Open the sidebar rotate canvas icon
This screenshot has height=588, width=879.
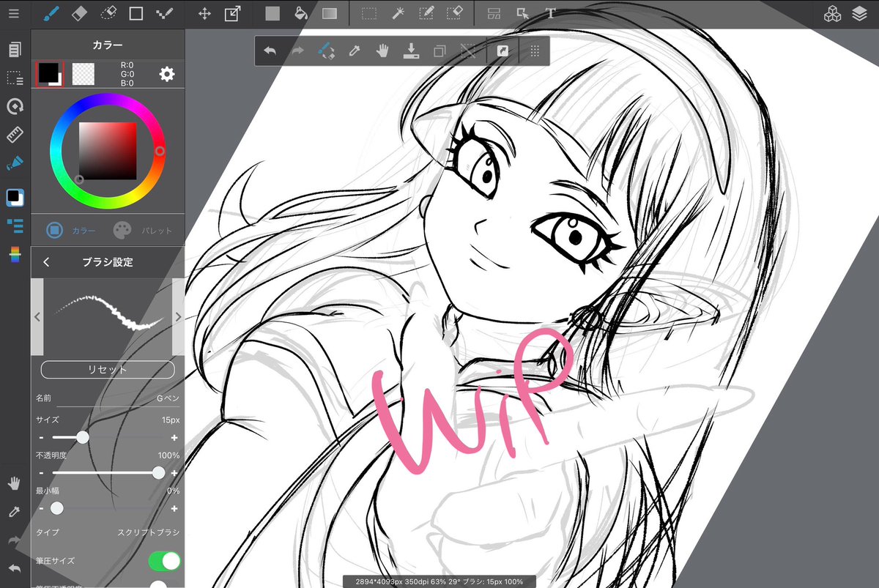click(15, 107)
